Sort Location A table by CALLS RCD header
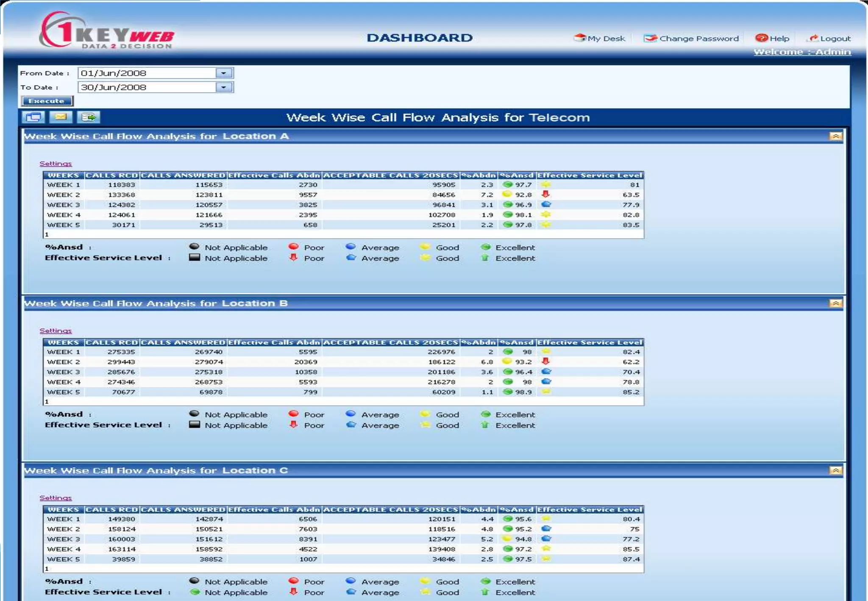The height and width of the screenshot is (601, 868). pyautogui.click(x=112, y=175)
